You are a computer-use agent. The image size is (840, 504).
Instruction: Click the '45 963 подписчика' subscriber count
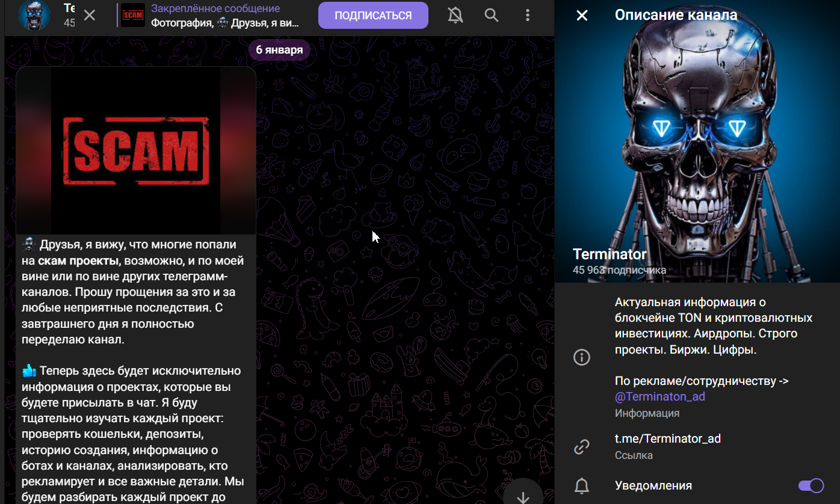[619, 270]
